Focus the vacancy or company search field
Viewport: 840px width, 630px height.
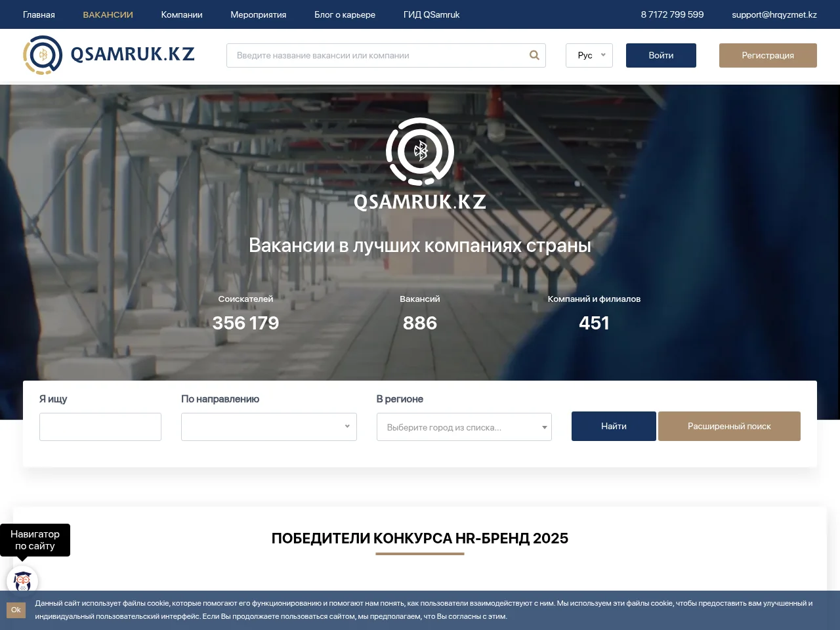point(386,55)
